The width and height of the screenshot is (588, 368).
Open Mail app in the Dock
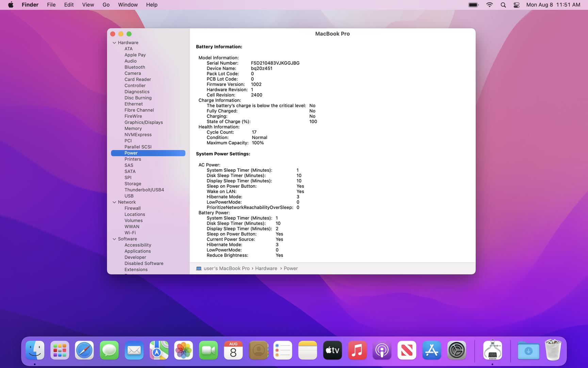tap(134, 350)
